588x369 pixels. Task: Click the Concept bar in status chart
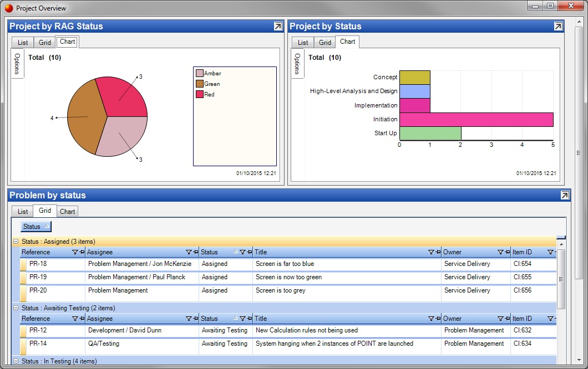point(415,77)
